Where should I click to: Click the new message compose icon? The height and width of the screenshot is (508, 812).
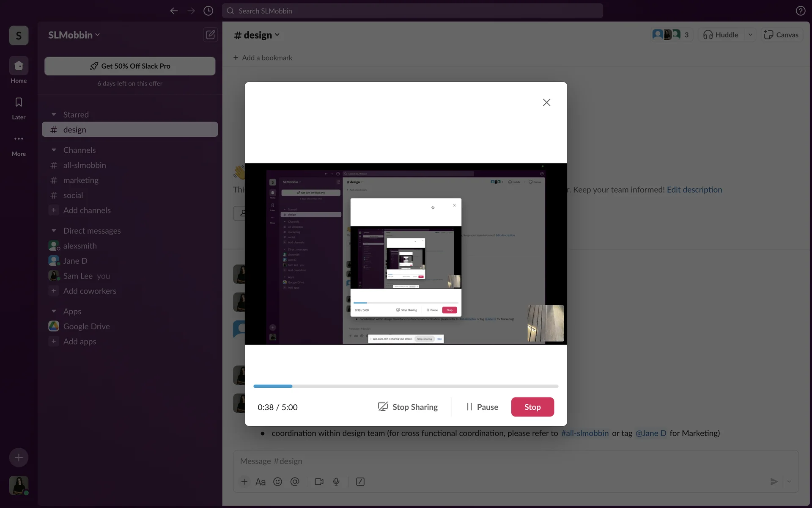click(x=210, y=35)
